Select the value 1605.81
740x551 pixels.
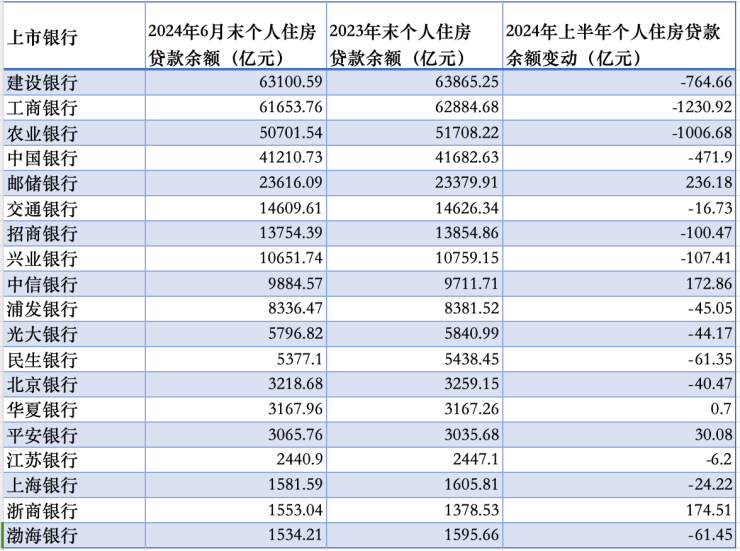(471, 484)
